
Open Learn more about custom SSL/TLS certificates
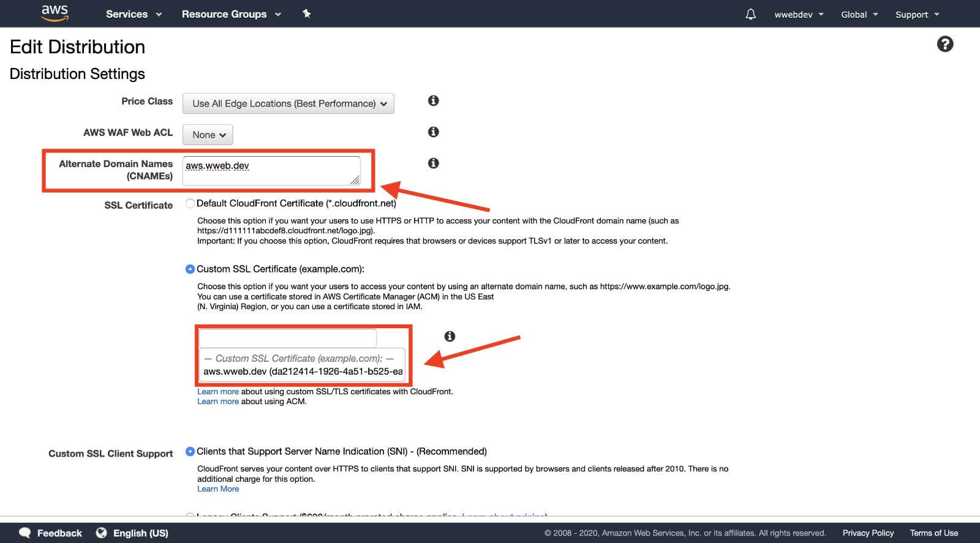218,391
